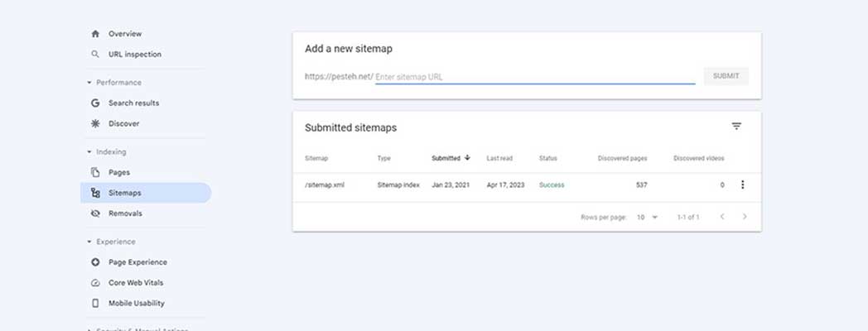
Task: Click the Core Web Vitals gauge icon
Action: pyautogui.click(x=95, y=283)
